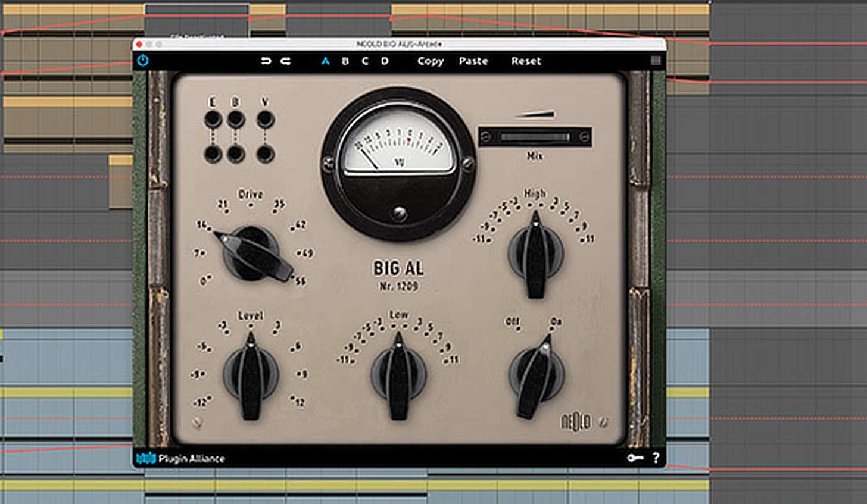Click the screw under the Level knob
This screenshot has width=867, height=504.
click(x=197, y=422)
